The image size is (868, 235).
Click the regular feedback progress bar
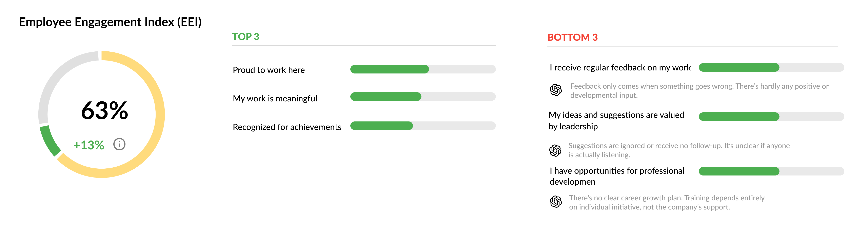click(771, 67)
